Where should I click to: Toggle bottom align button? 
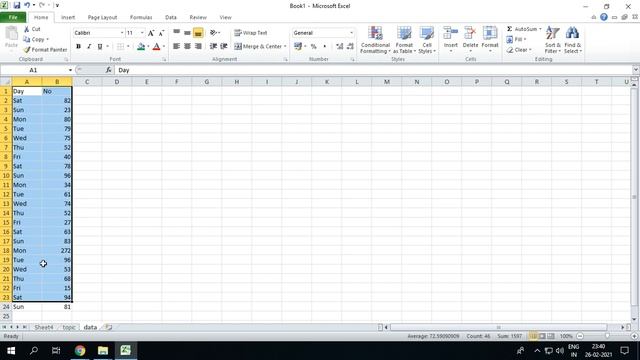coord(198,33)
